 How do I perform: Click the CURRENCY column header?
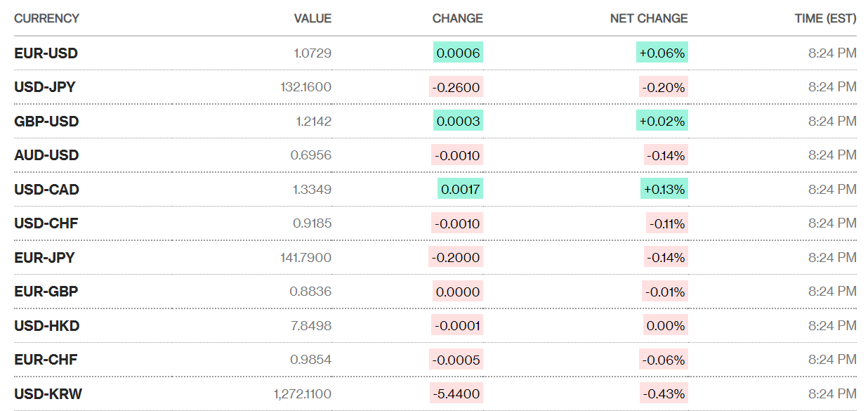(46, 18)
